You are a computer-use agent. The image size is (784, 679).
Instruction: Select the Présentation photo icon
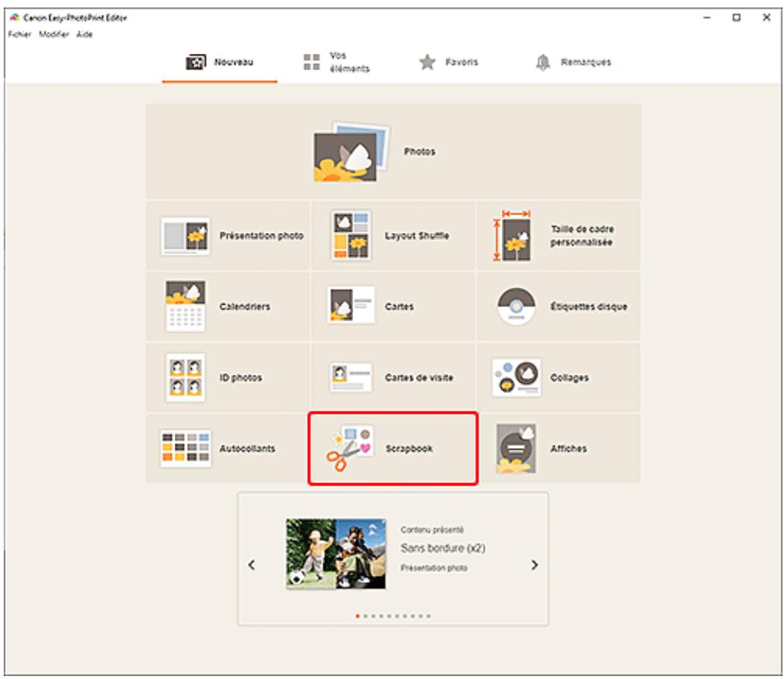[185, 236]
